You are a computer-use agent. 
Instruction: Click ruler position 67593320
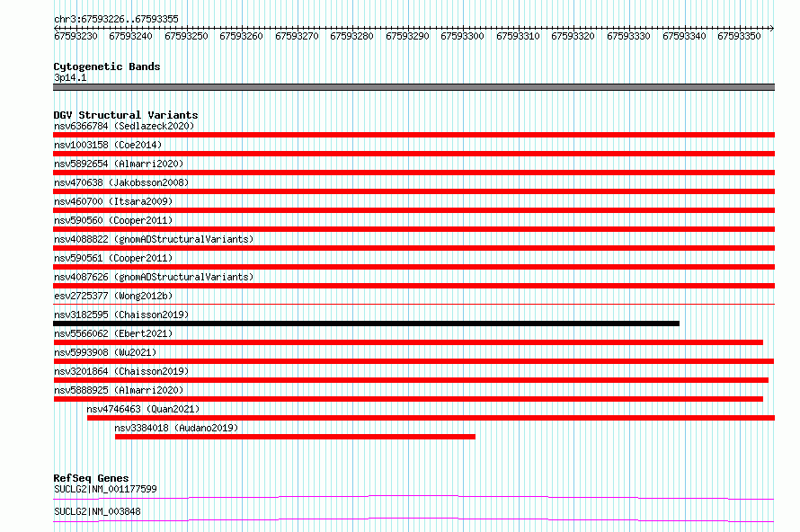click(x=573, y=36)
